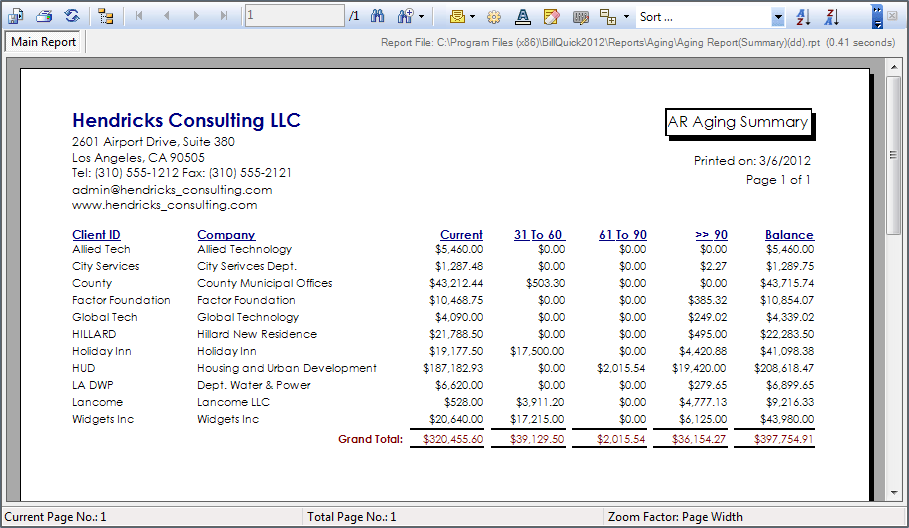
Task: Go to last page arrow
Action: pos(224,16)
